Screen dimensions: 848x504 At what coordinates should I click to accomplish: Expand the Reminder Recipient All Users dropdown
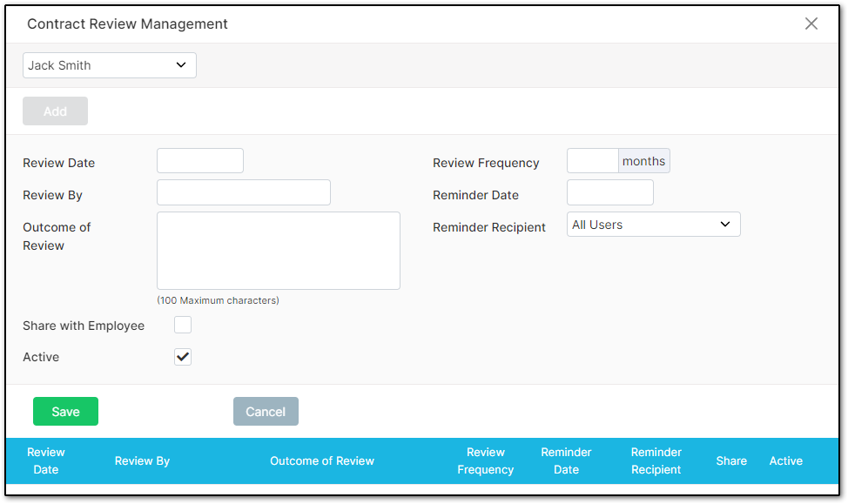coord(653,225)
